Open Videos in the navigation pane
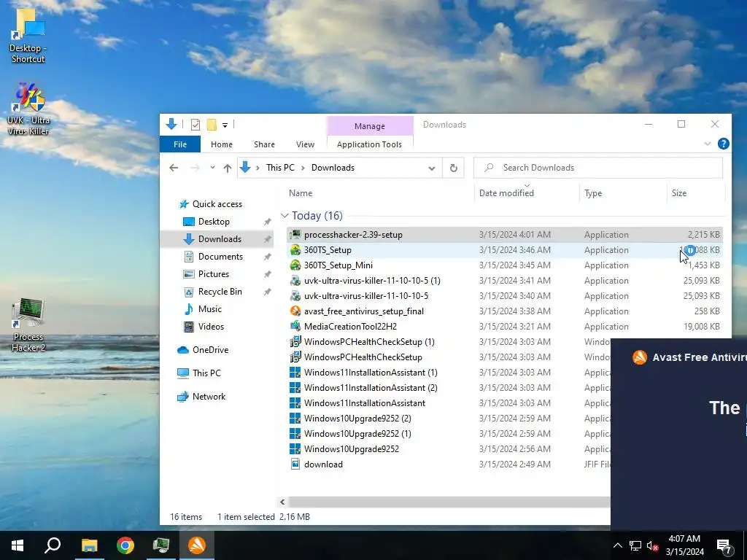 click(211, 327)
